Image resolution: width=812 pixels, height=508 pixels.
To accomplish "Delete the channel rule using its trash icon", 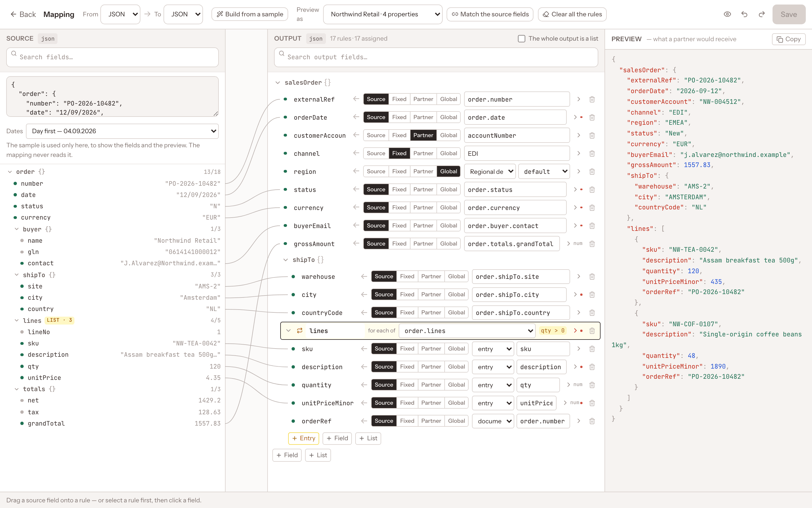I will (x=592, y=154).
